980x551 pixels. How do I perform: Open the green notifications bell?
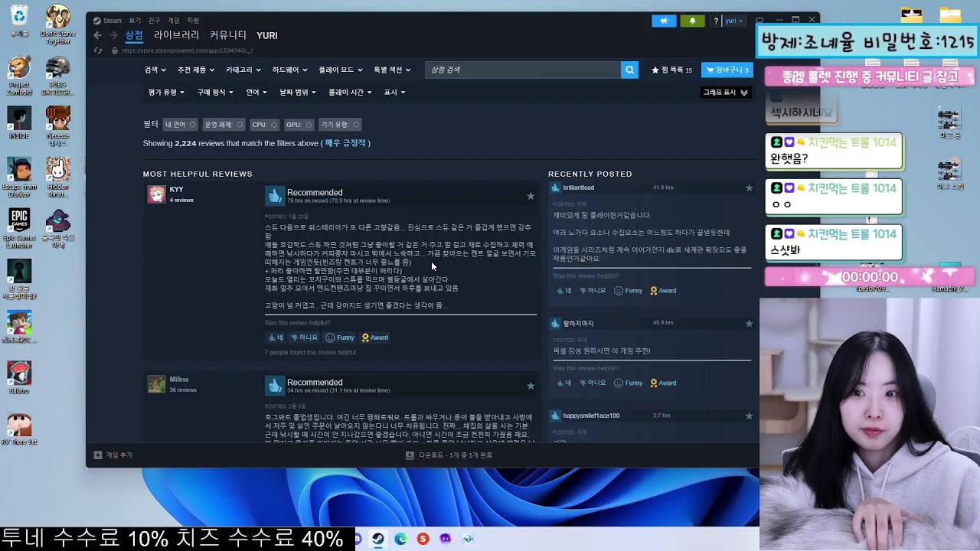click(692, 21)
